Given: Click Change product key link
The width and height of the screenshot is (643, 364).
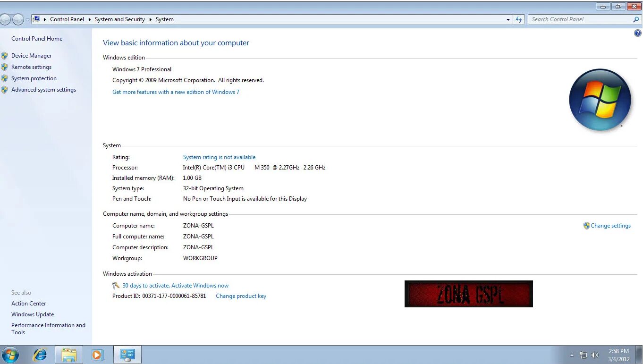Looking at the screenshot, I should pyautogui.click(x=241, y=296).
